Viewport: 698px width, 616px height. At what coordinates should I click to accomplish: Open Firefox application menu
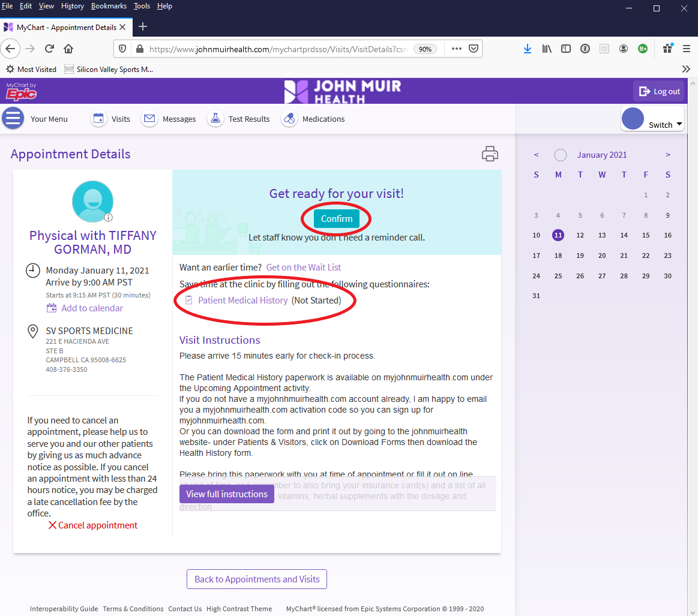click(x=687, y=49)
